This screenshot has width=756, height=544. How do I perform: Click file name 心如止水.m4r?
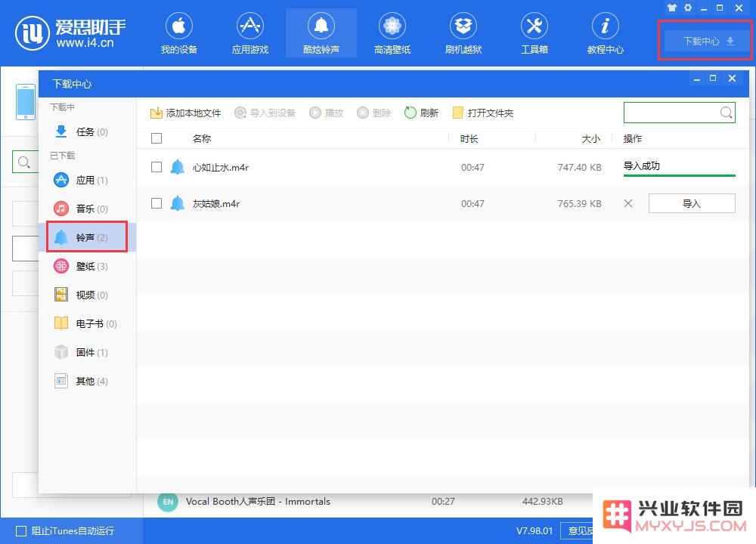pos(221,167)
